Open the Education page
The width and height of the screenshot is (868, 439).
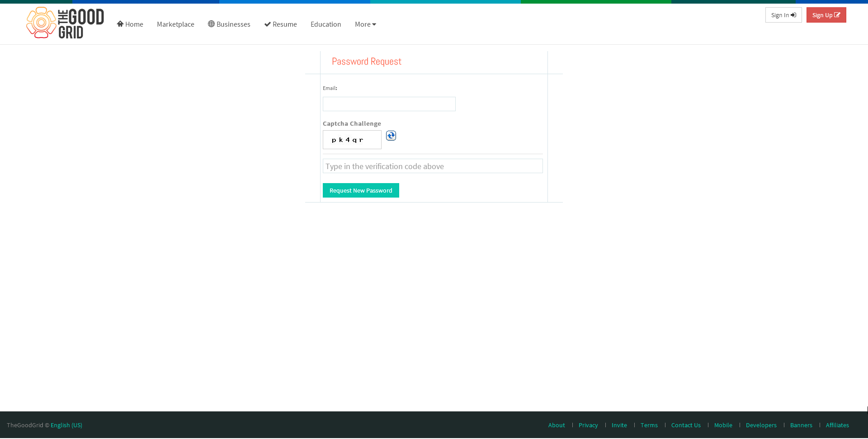[x=326, y=24]
